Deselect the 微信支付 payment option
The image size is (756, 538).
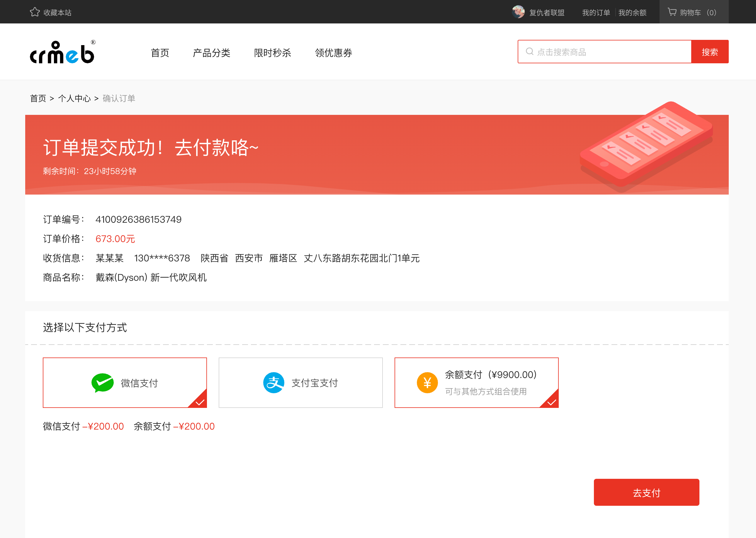pyautogui.click(x=125, y=383)
